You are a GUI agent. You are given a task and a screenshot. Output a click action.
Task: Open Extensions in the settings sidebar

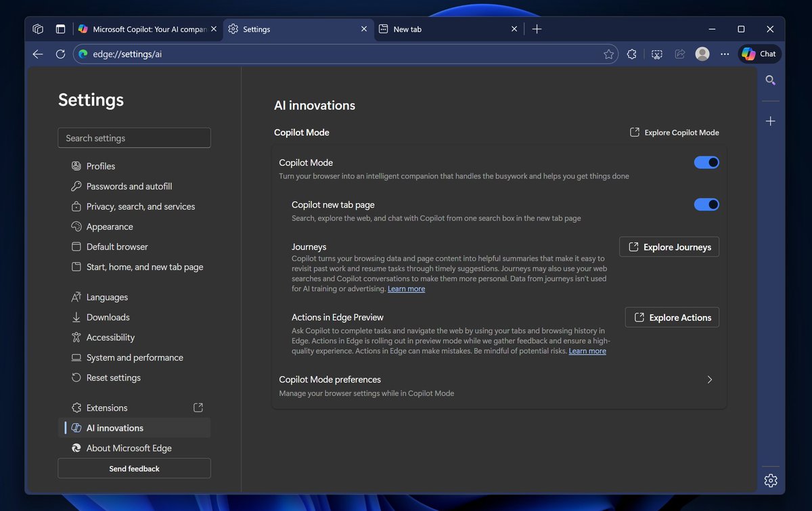[x=134, y=408]
